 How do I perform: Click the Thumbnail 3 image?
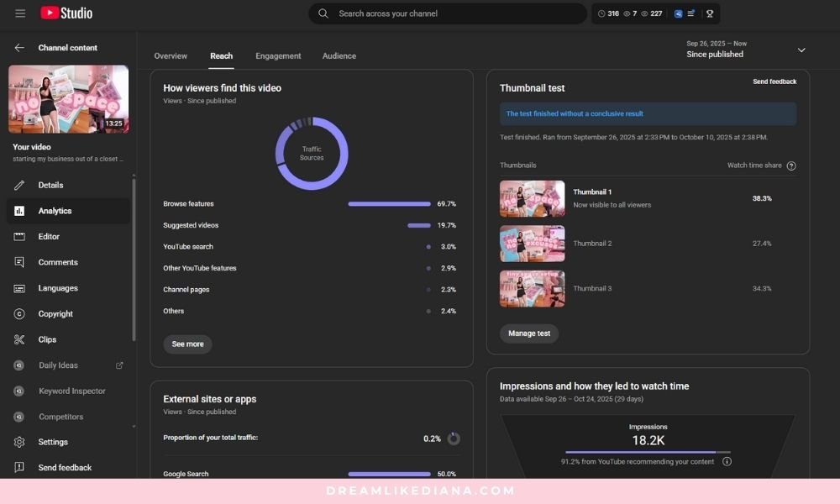click(x=532, y=289)
